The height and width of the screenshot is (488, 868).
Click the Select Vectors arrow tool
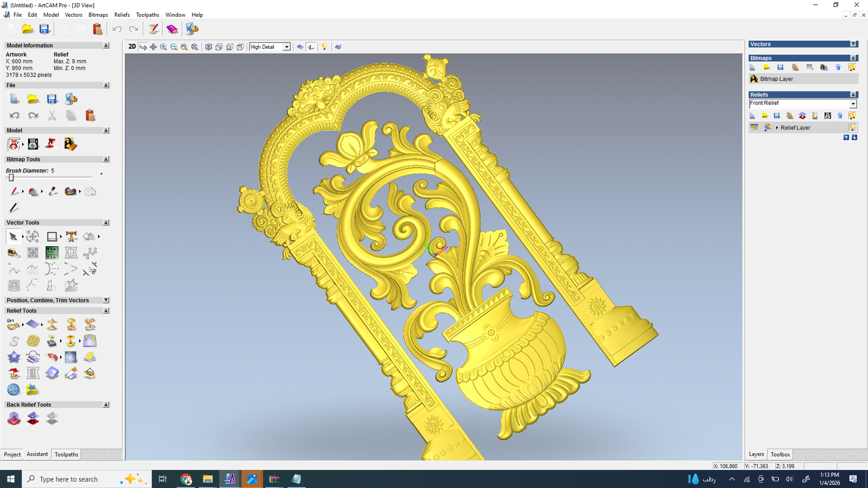13,236
